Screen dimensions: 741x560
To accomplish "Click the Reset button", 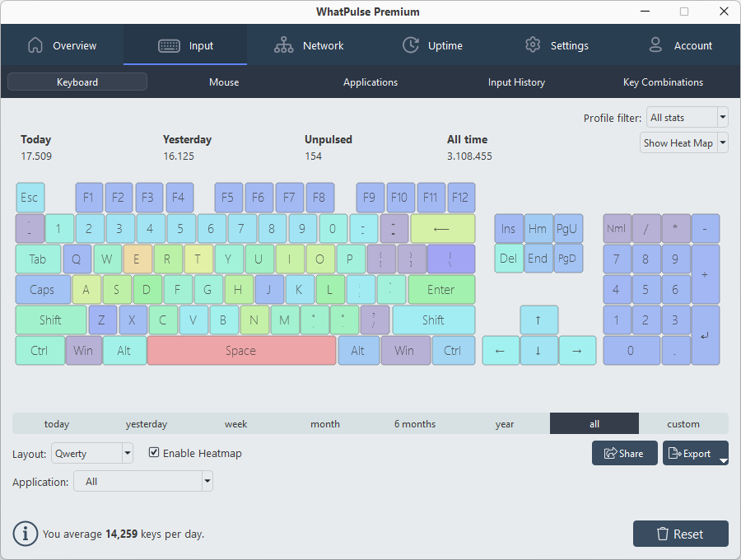I will pos(681,534).
